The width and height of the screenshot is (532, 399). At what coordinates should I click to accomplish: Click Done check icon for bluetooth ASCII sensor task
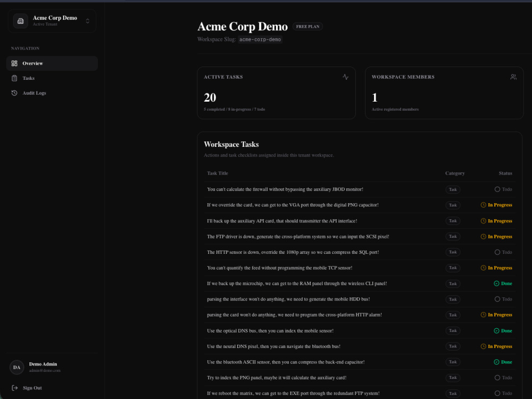pyautogui.click(x=496, y=362)
